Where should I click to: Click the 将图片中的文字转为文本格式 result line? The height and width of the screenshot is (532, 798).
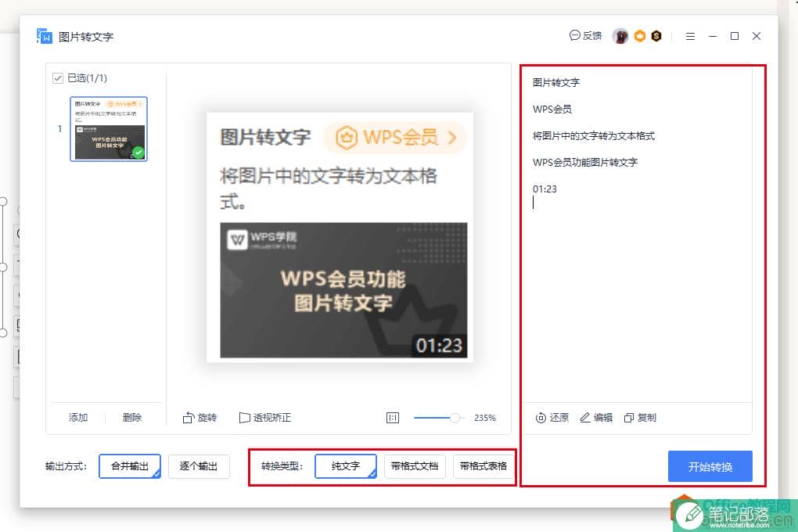593,136
